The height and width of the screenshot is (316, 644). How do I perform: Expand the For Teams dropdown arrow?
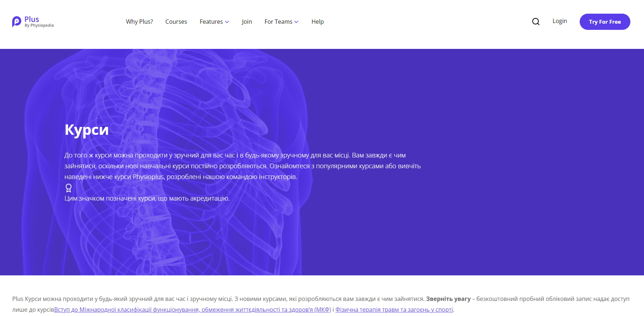point(296,22)
